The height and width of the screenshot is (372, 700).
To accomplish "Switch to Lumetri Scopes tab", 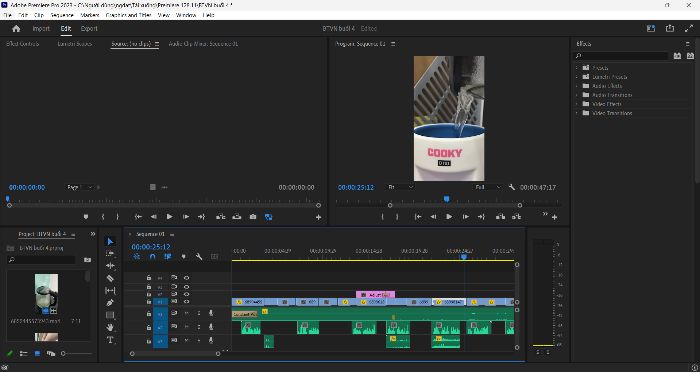I will 75,44.
